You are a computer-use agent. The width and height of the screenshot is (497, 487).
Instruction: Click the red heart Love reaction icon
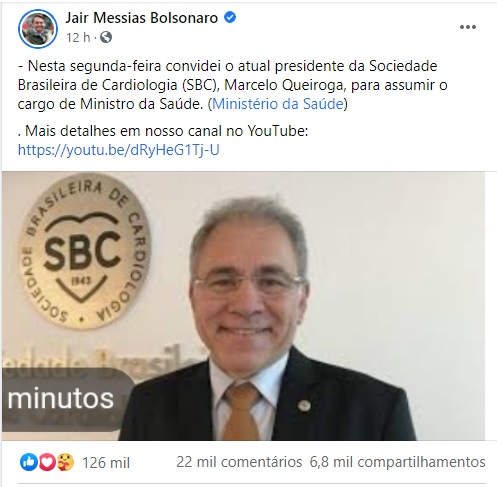tap(47, 462)
